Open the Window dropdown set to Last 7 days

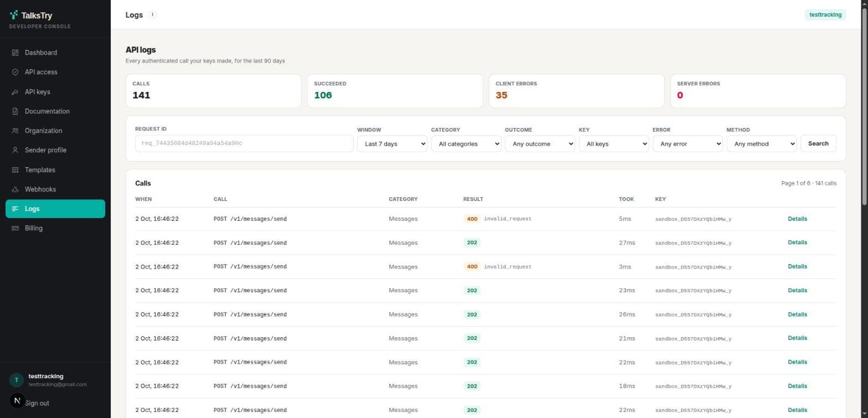392,143
